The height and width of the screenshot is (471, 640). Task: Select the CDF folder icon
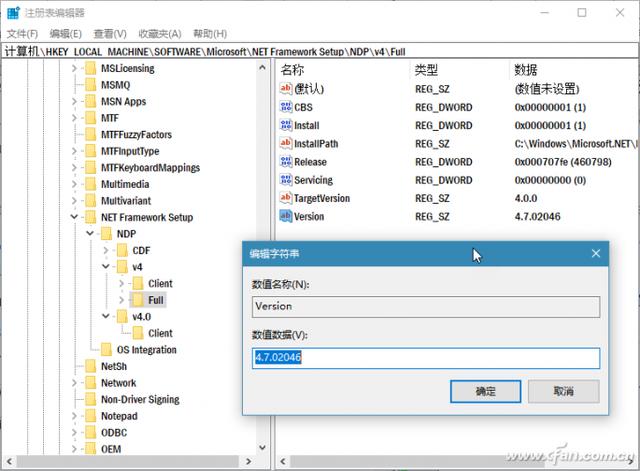point(122,250)
